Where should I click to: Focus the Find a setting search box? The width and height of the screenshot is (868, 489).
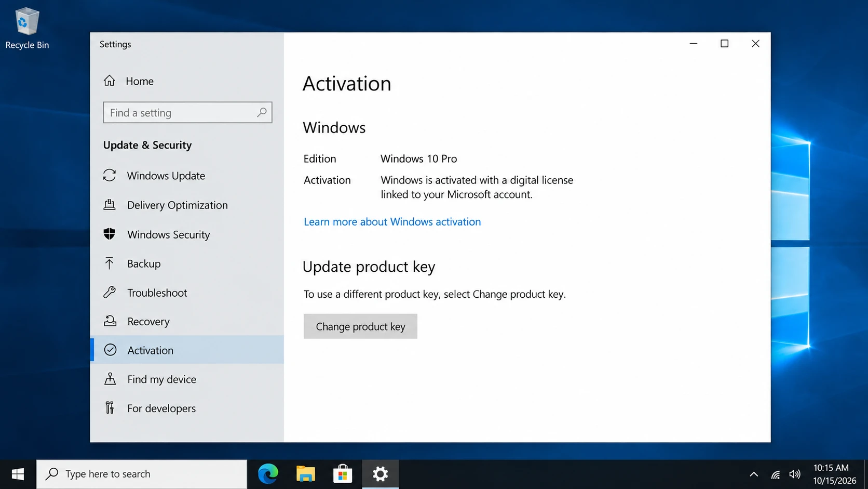[x=187, y=112]
